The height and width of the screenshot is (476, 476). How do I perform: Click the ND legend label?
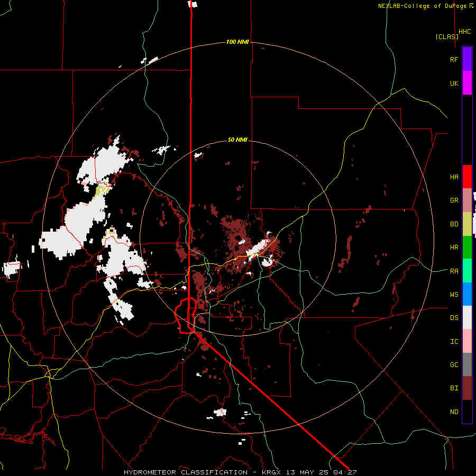tap(454, 412)
